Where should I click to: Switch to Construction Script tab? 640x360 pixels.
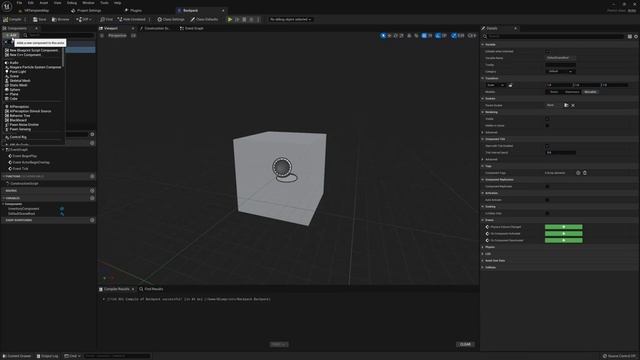pyautogui.click(x=155, y=29)
